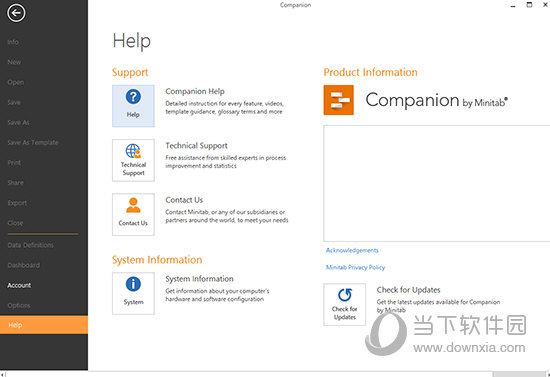The height and width of the screenshot is (377, 550).
Task: Minimize the Companion window
Action: [x=513, y=5]
